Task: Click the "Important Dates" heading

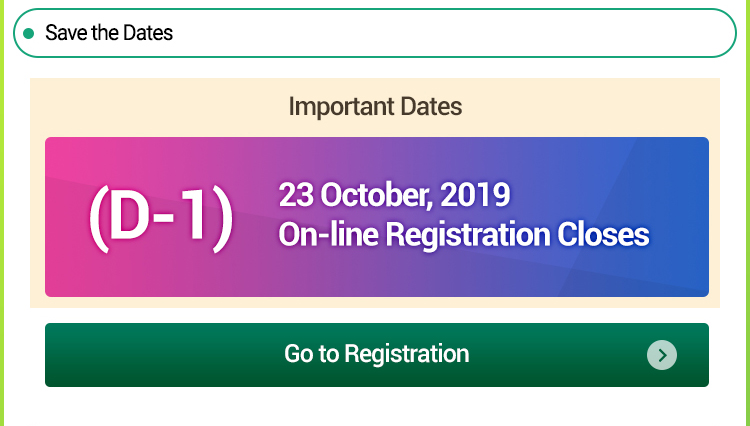Action: (x=375, y=105)
